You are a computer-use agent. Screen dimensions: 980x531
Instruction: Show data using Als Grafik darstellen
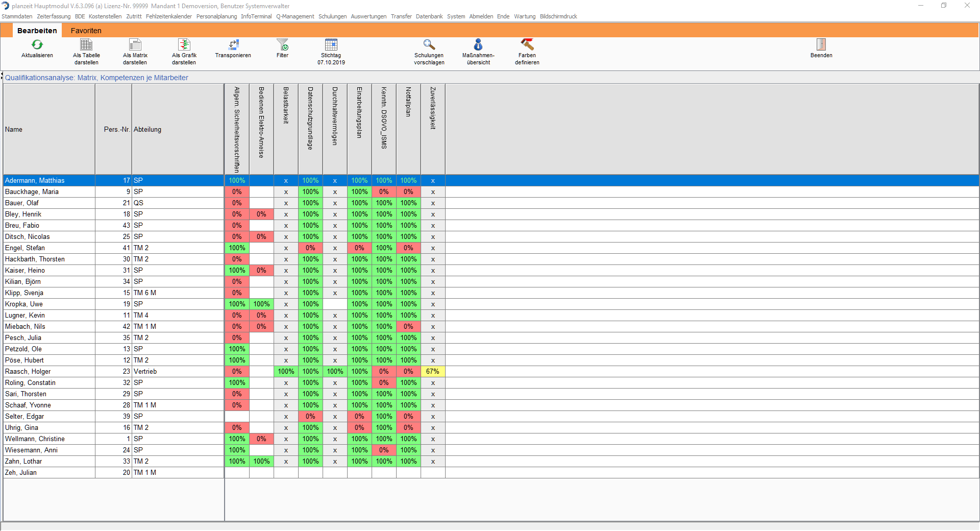[184, 45]
